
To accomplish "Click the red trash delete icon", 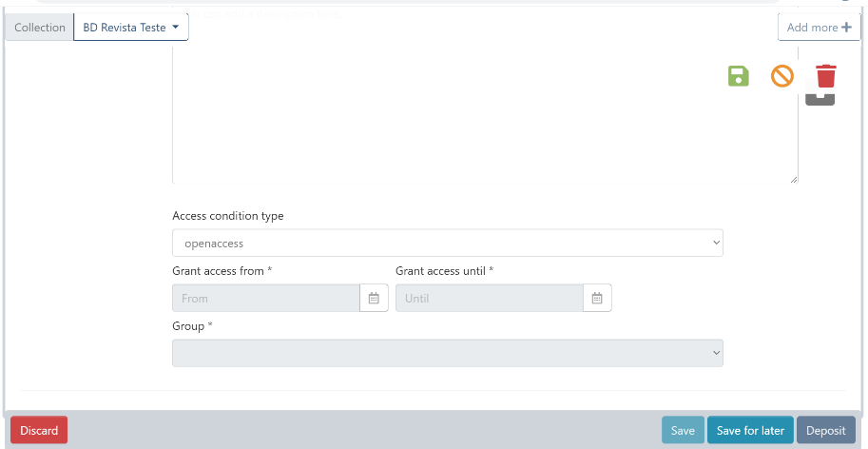I will tap(826, 76).
